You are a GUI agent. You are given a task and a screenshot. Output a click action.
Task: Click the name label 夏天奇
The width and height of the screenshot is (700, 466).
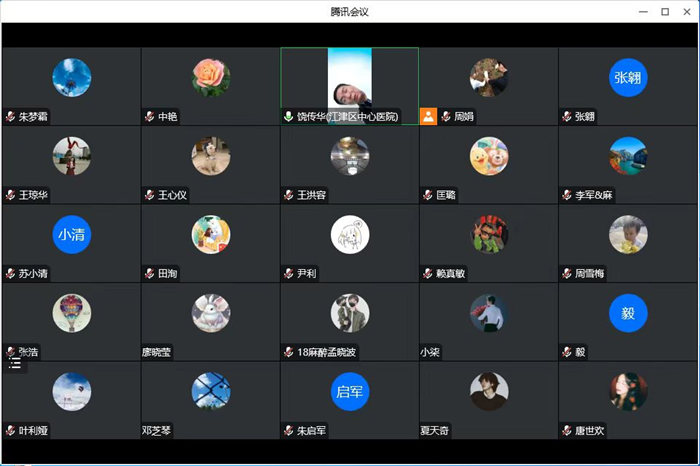tap(434, 431)
